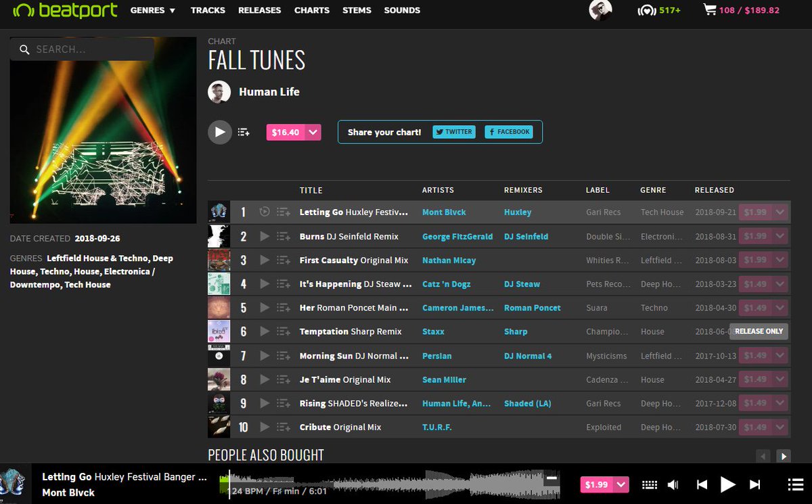Screen dimensions: 812x504
Task: Play track 2 Burns
Action: click(x=265, y=237)
